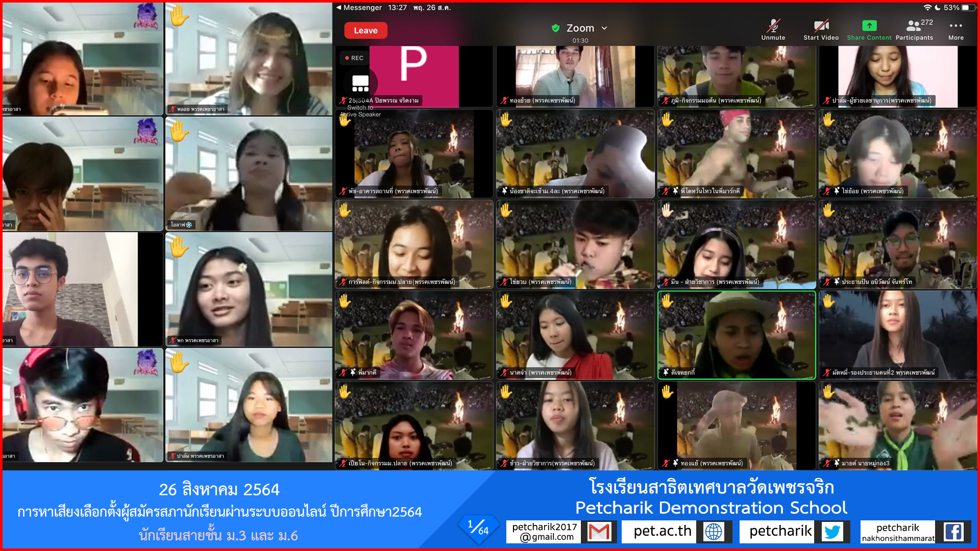
Task: Switch to Active Speaker view icon
Action: point(360,84)
